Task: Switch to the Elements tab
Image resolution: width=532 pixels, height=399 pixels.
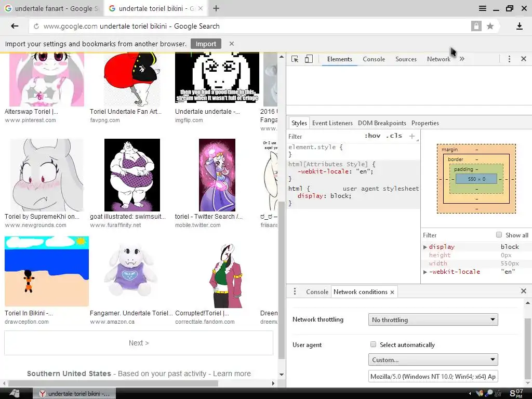Action: (x=340, y=59)
